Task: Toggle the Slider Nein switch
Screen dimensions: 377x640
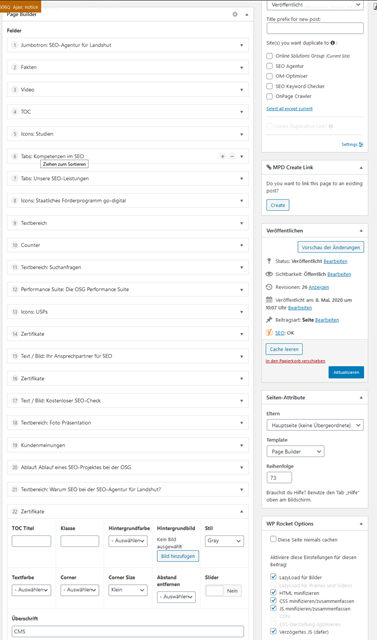Action: point(223,591)
